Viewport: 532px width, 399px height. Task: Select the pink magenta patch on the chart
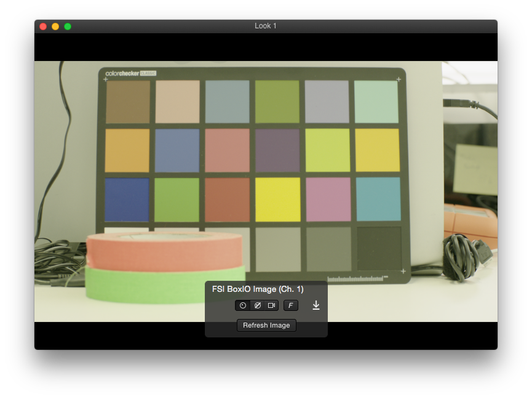click(328, 199)
